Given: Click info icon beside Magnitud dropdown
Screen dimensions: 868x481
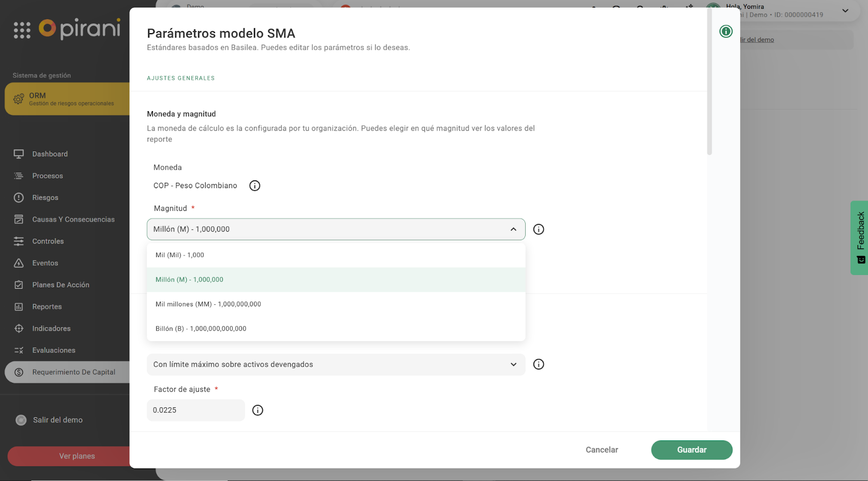Looking at the screenshot, I should [x=538, y=229].
